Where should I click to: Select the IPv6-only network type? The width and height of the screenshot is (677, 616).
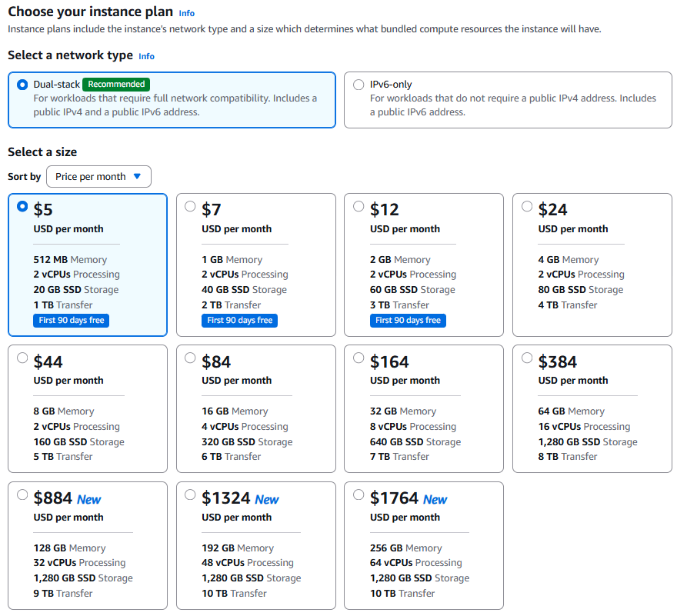358,85
